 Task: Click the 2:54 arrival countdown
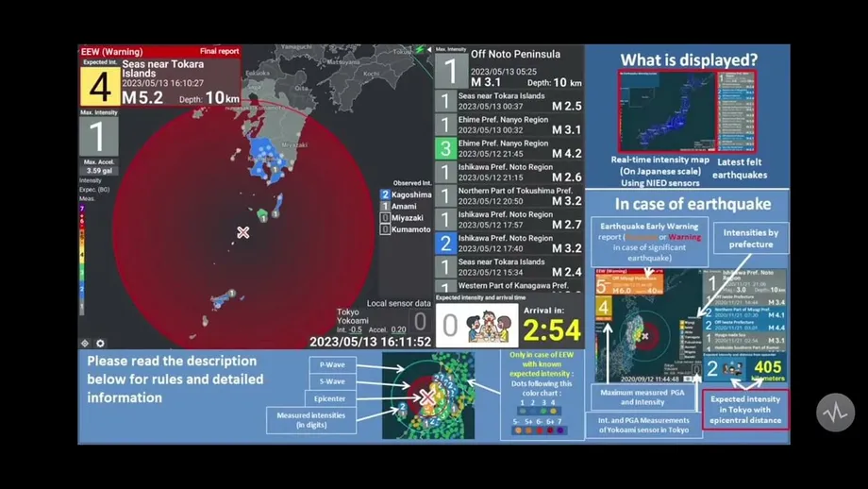click(552, 330)
